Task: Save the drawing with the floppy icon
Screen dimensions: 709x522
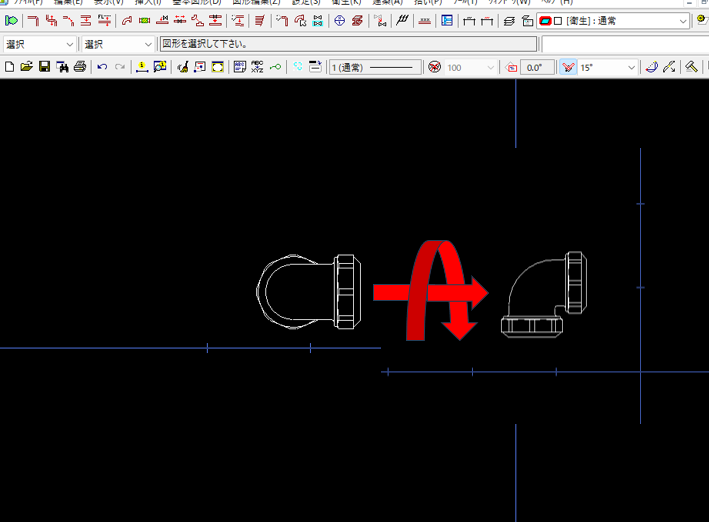Action: [x=44, y=67]
